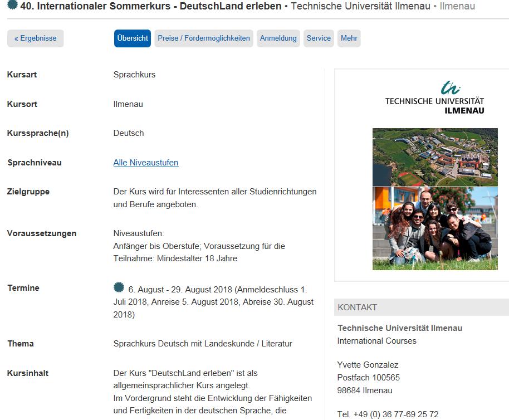509x420 pixels.
Task: Open the student group photo
Action: pyautogui.click(x=435, y=228)
